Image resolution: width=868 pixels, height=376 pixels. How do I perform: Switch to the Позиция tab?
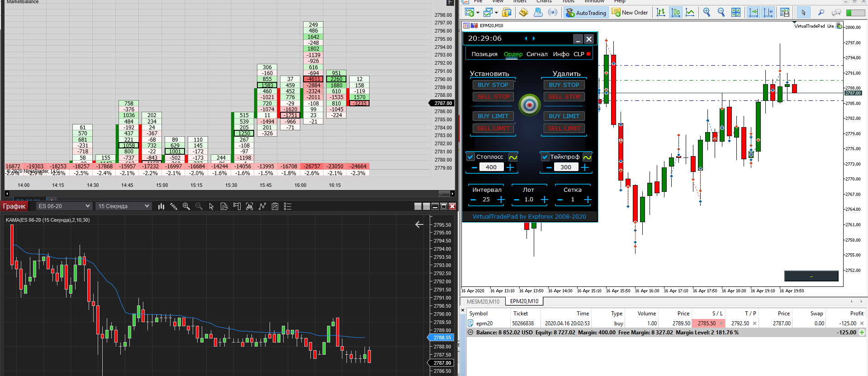[x=484, y=54]
